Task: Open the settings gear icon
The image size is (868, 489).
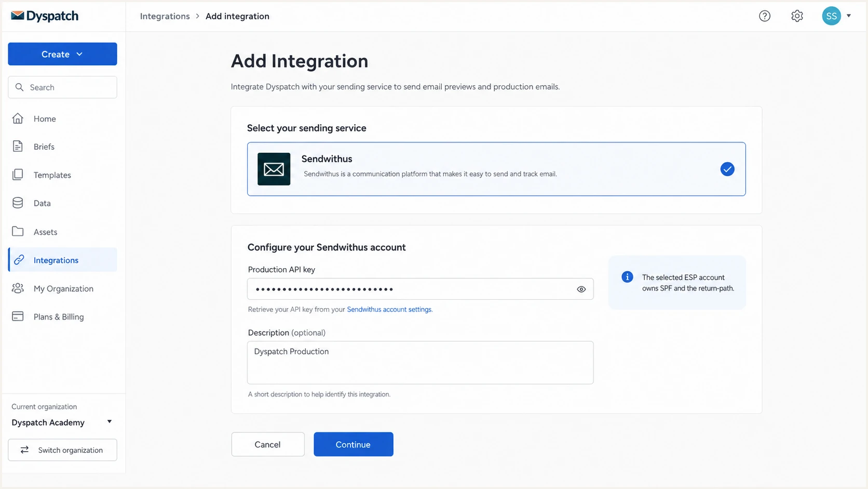Action: tap(797, 16)
